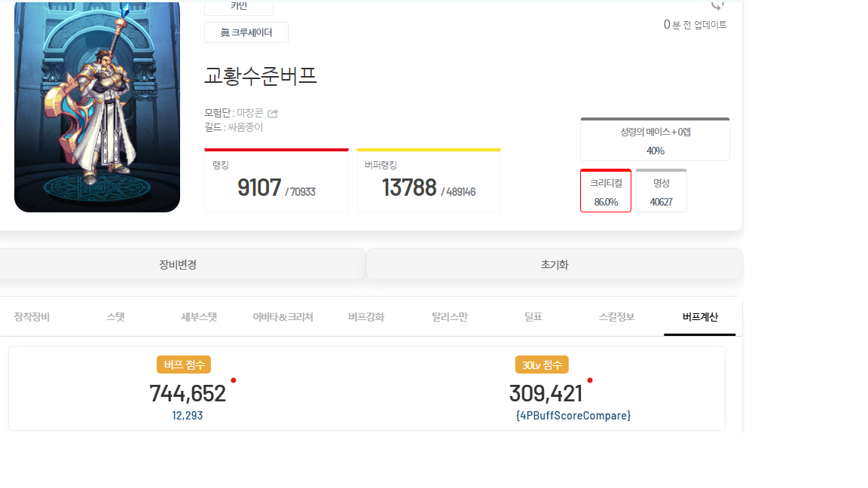Click the character name 교황수준버프
Screen dimensions: 868x488
[261, 76]
